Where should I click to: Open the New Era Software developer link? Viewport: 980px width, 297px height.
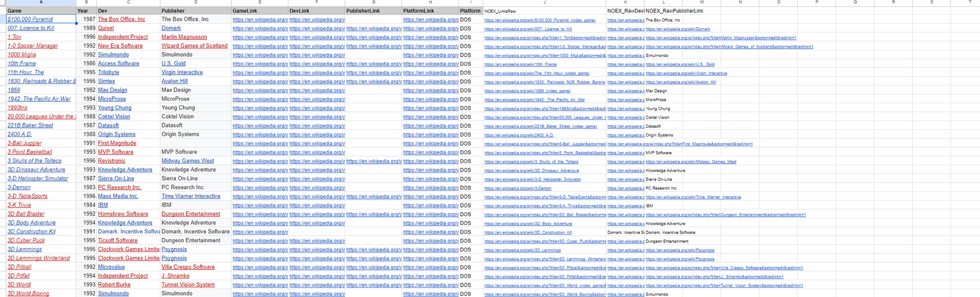click(x=120, y=46)
